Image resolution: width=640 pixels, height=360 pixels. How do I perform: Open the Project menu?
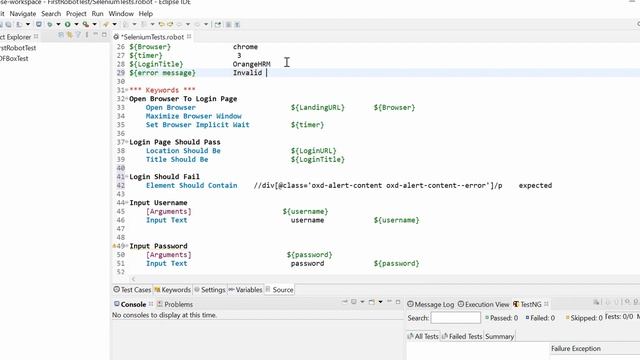(76, 13)
